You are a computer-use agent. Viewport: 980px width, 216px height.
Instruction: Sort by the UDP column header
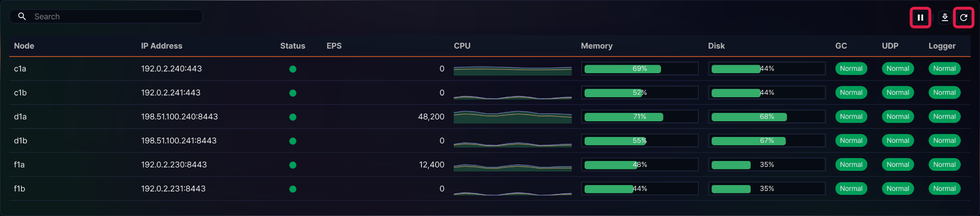[x=890, y=46]
